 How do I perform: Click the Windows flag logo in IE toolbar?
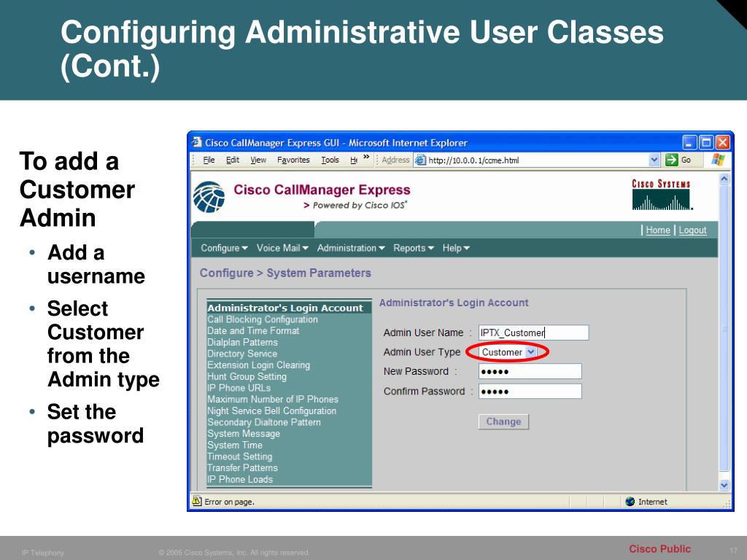pyautogui.click(x=718, y=160)
